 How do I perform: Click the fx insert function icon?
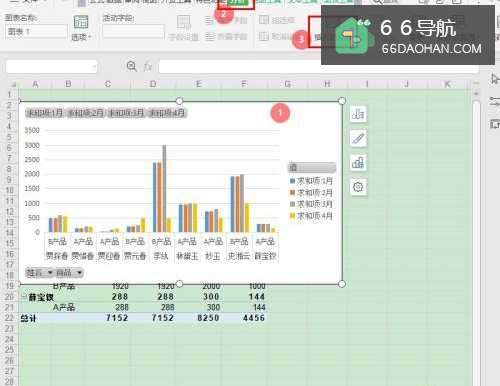coord(148,67)
